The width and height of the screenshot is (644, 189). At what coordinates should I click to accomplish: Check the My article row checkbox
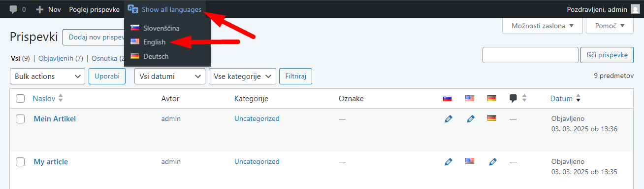coord(20,162)
